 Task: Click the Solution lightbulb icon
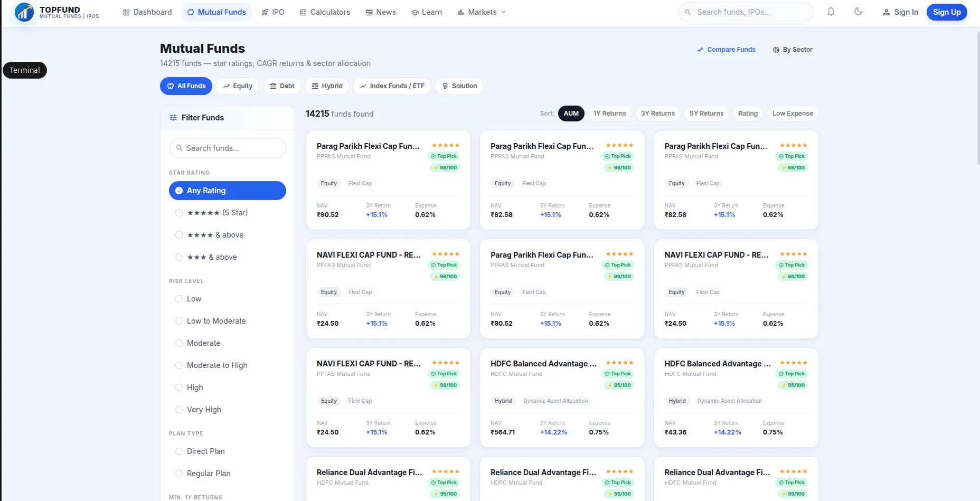coord(445,86)
